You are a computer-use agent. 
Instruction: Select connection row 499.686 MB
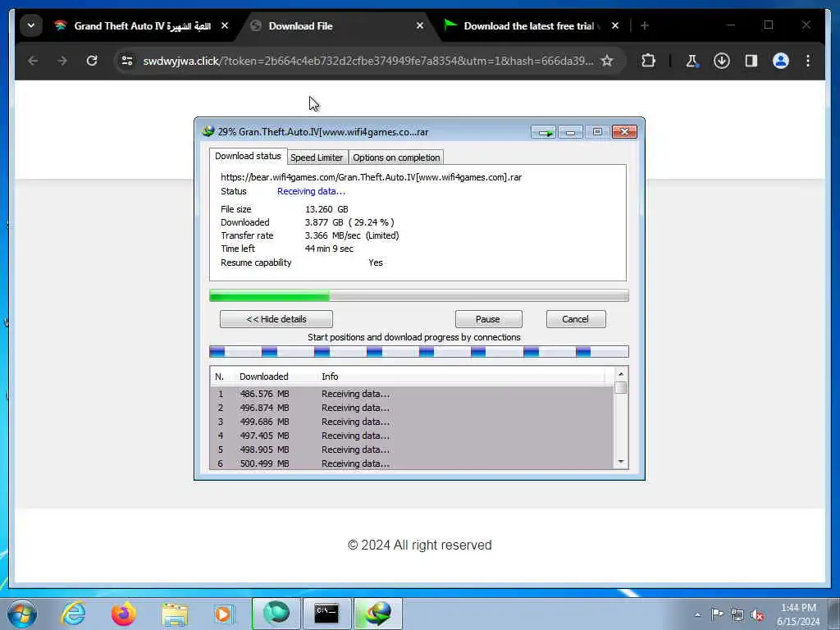coord(412,422)
